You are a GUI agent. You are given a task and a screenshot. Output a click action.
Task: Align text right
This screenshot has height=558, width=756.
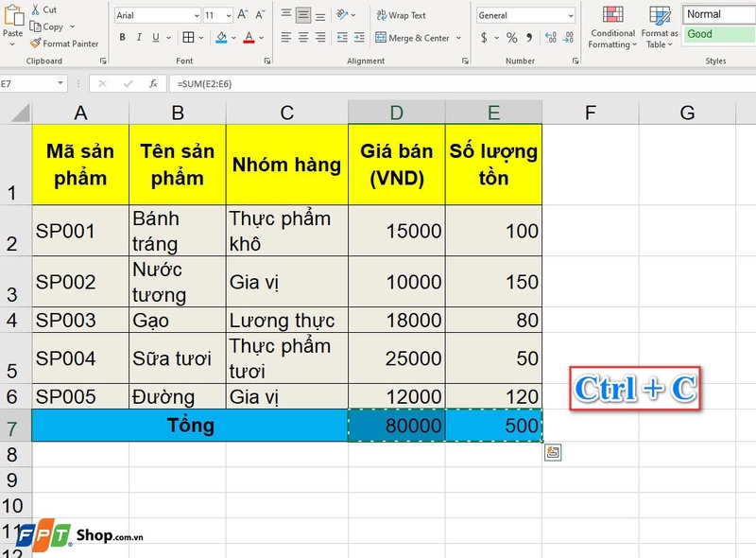(x=320, y=37)
